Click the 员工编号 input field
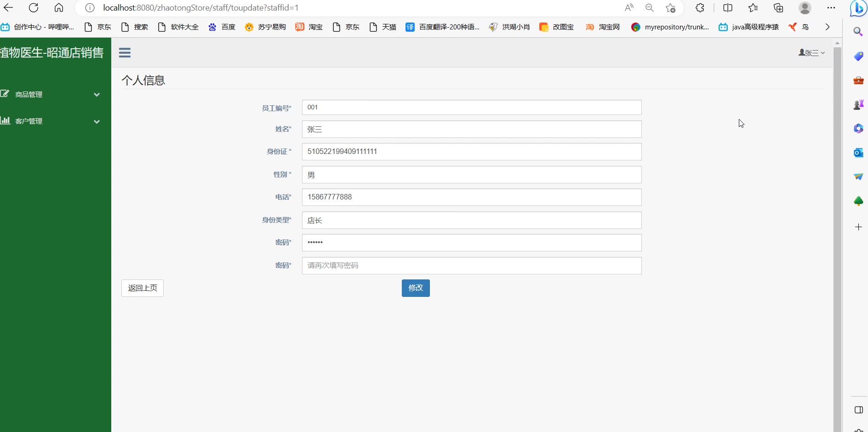Viewport: 868px width, 432px height. [472, 108]
